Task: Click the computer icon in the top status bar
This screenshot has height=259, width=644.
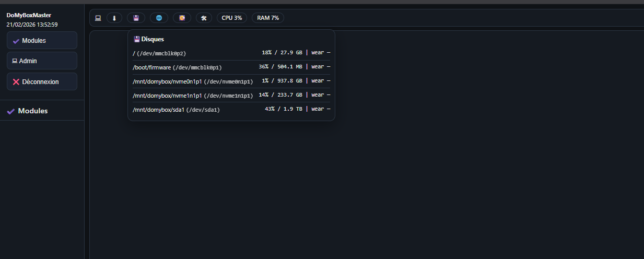Action: pos(98,18)
